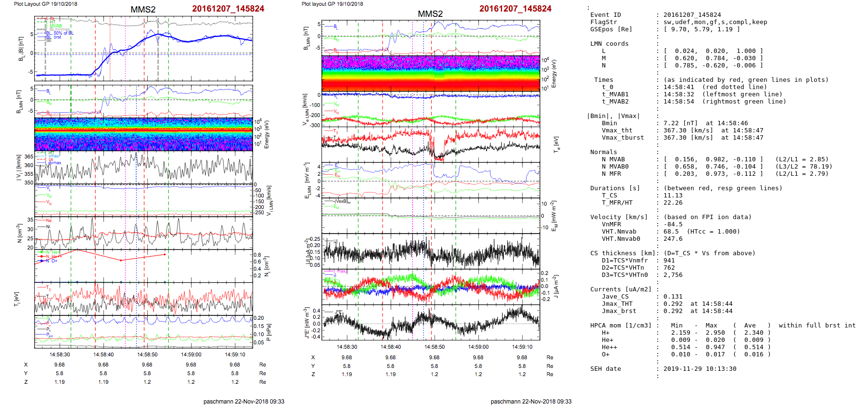Click the 14:58:30 time tick under right plot
This screenshot has height=405, width=868.
346,347
